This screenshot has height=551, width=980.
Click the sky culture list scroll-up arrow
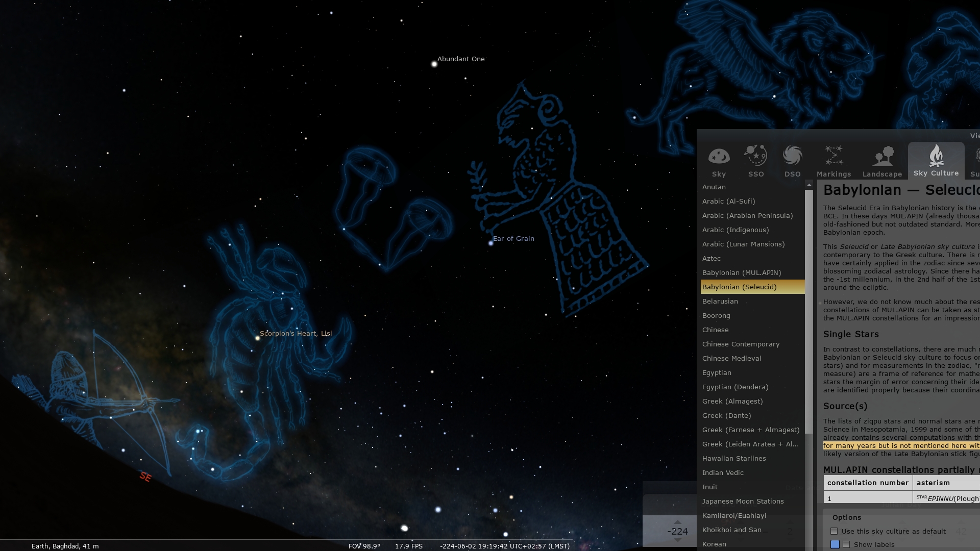808,184
